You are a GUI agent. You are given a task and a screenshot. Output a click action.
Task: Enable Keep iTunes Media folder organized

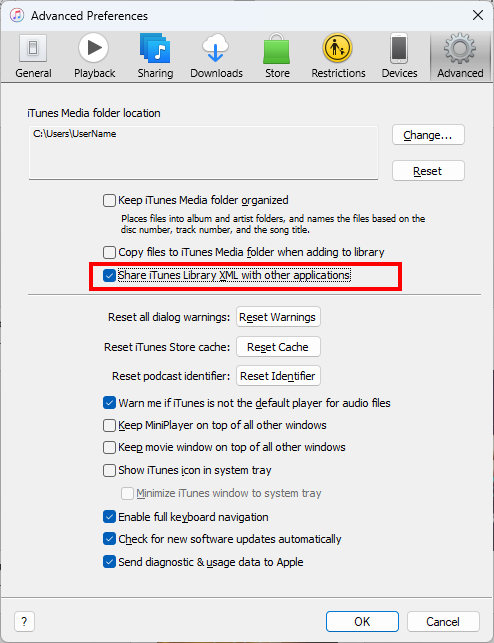109,201
